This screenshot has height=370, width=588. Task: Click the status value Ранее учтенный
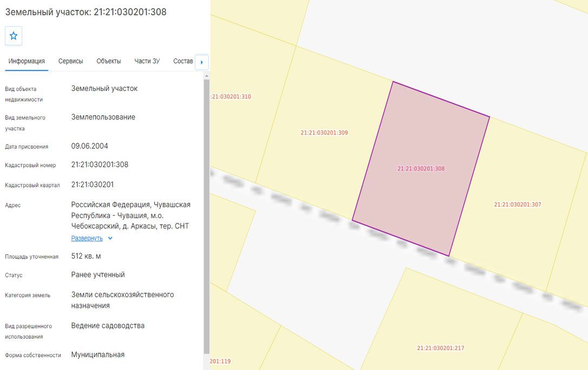(x=98, y=275)
